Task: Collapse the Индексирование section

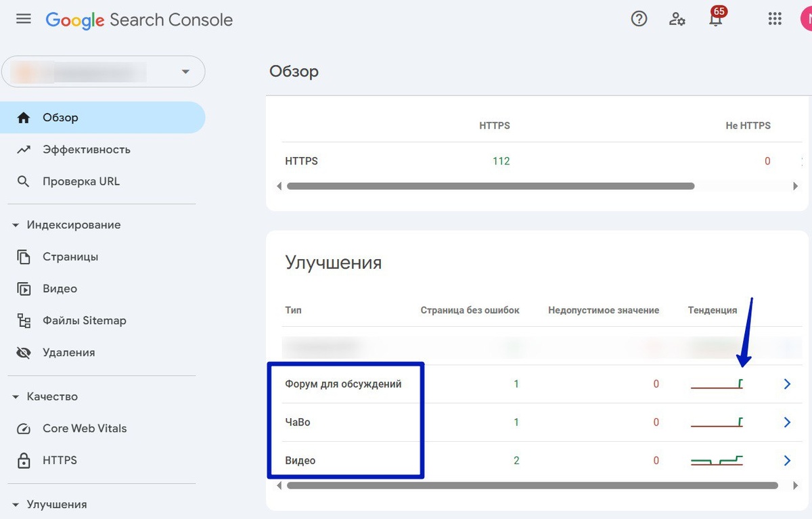Action: [x=16, y=225]
